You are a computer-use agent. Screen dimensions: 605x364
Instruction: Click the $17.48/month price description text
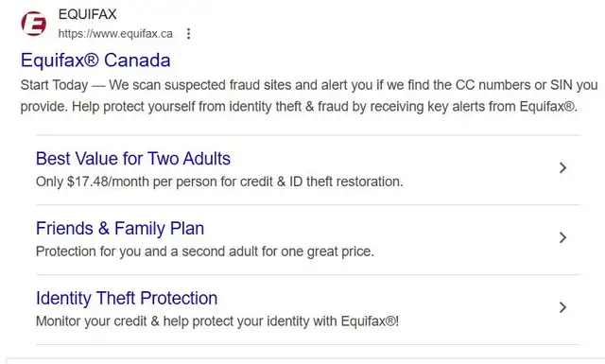pyautogui.click(x=219, y=182)
